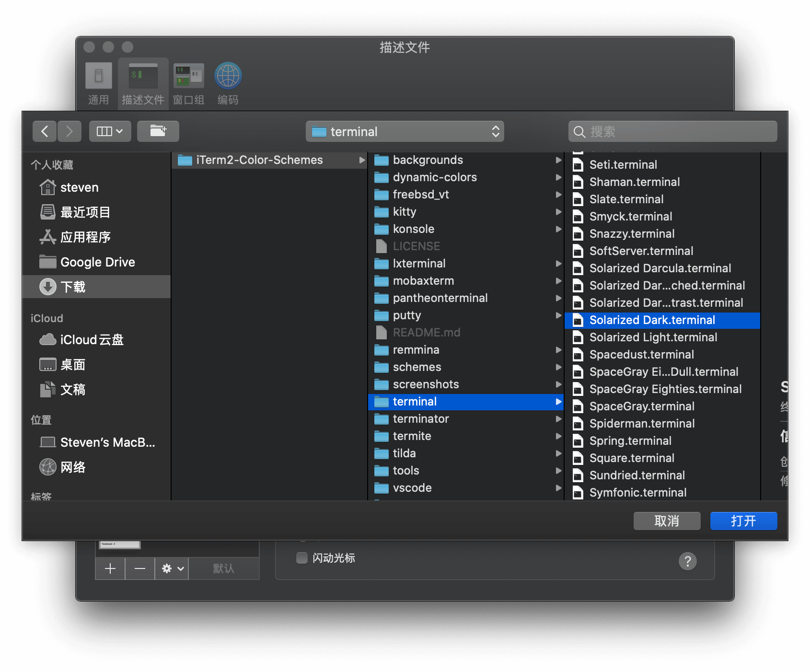
Task: Select Downloads (下载) in the sidebar
Action: point(73,287)
